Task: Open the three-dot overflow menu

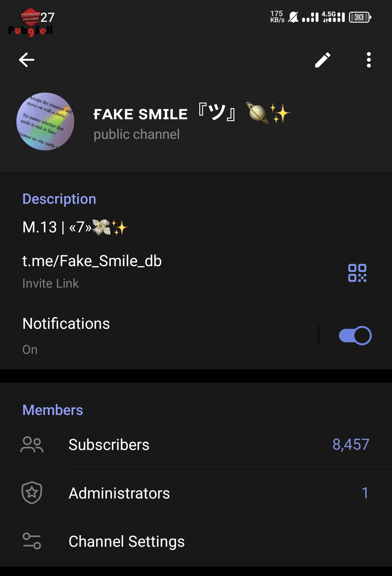Action: pos(369,60)
